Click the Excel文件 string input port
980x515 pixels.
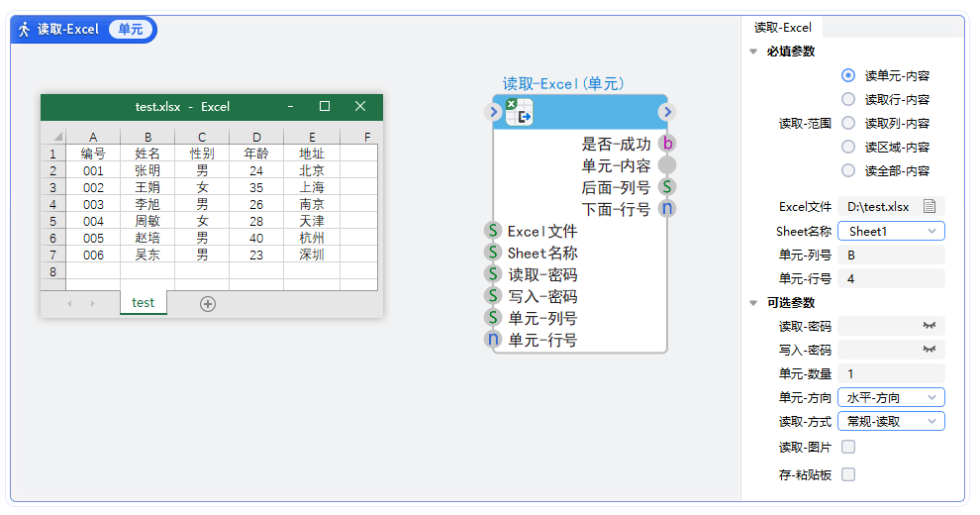493,231
